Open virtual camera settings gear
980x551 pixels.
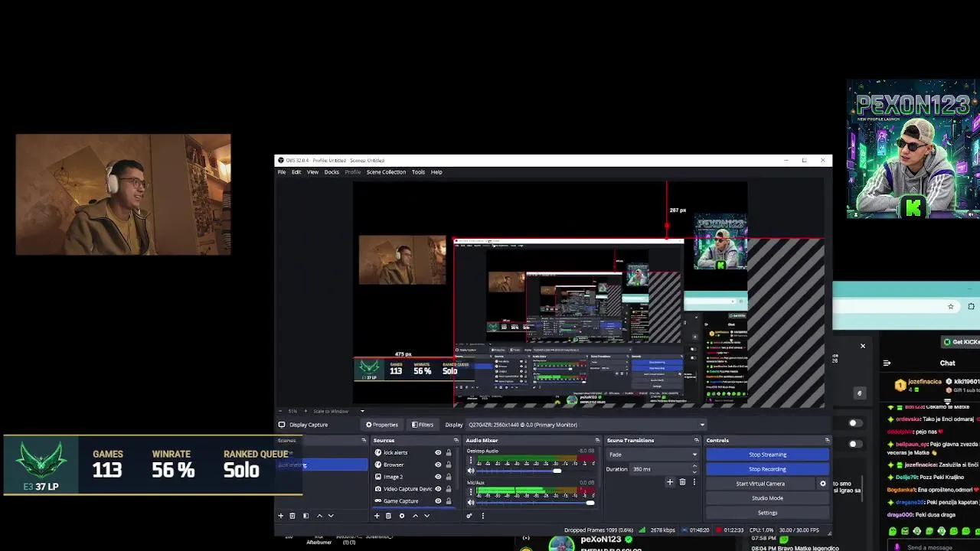(823, 484)
